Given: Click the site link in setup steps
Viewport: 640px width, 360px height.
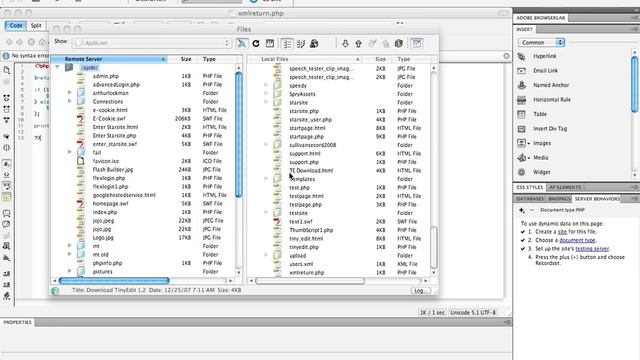Looking at the screenshot, I should tap(562, 231).
